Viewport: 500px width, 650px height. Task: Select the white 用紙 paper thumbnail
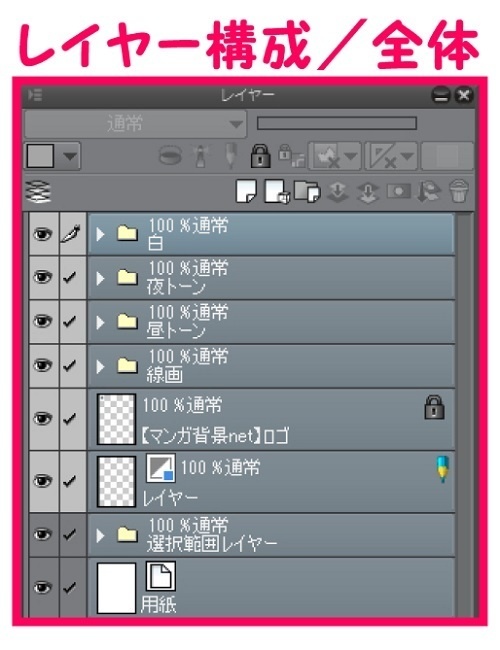116,588
